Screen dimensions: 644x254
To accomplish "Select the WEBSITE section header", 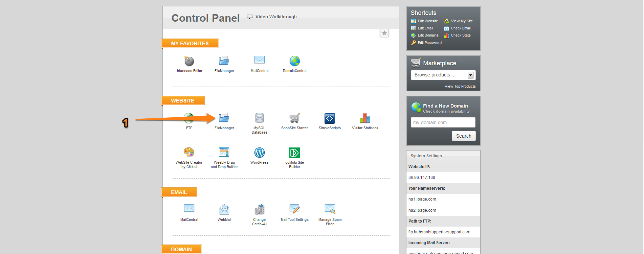I will tap(183, 101).
